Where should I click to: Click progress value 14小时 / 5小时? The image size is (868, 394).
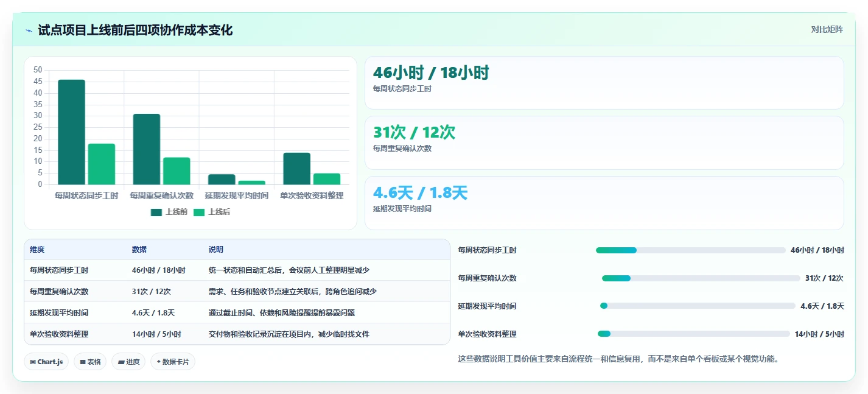pos(819,334)
